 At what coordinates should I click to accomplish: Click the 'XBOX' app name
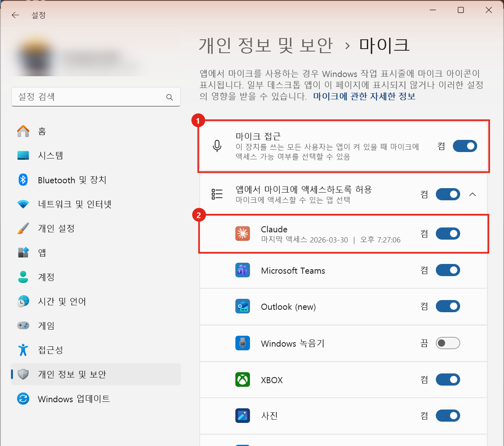click(271, 380)
